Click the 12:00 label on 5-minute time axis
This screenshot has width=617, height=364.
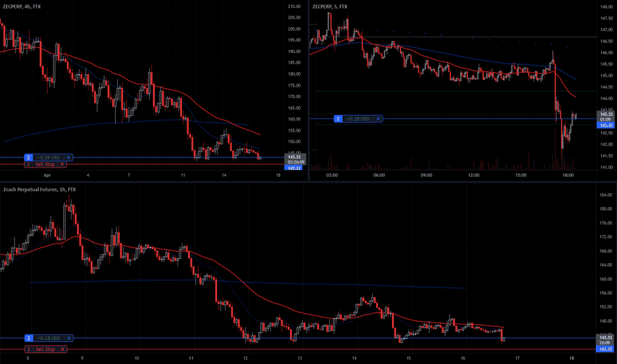tap(473, 175)
